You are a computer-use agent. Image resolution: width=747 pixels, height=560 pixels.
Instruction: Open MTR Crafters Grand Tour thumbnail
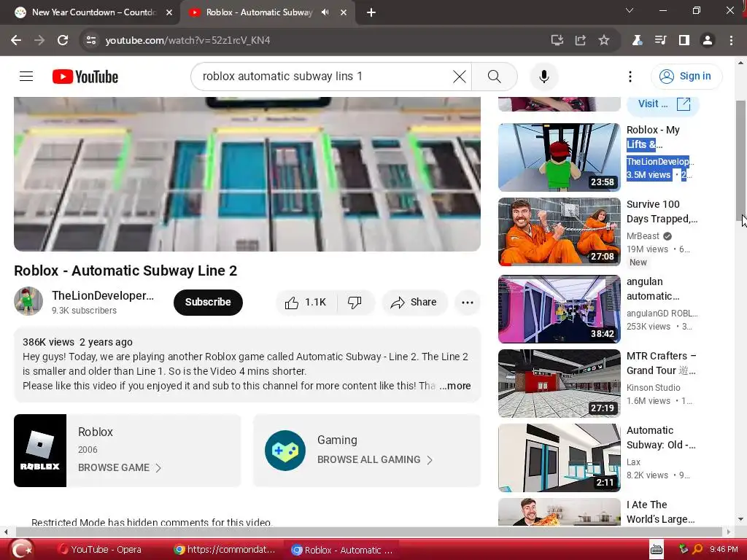(x=560, y=384)
